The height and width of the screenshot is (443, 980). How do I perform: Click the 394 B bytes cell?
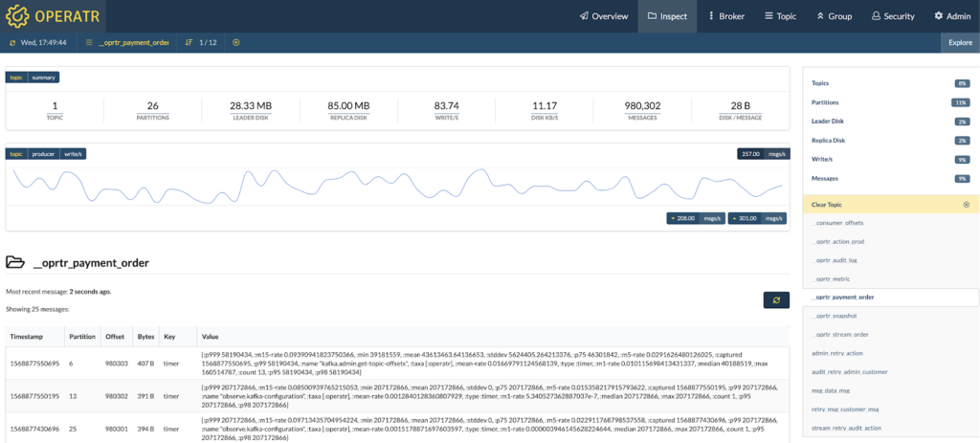click(x=145, y=429)
